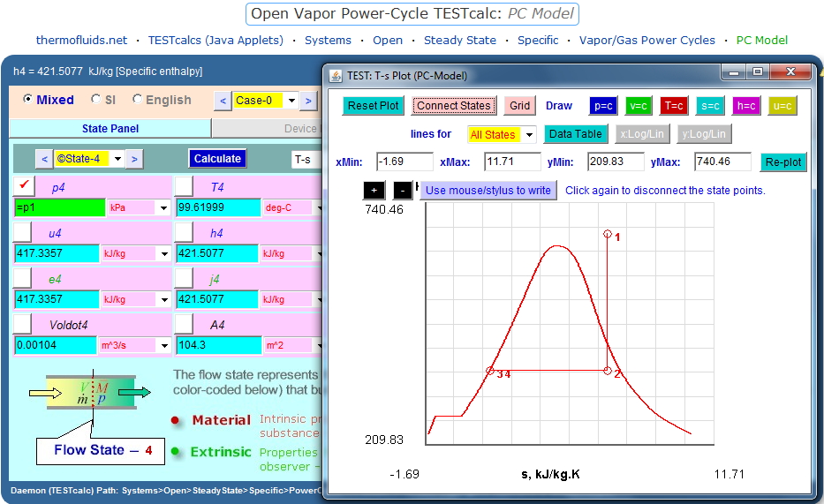Viewport: 824px width, 504px height.
Task: Click state point 2 on T-s plot
Action: pos(608,372)
